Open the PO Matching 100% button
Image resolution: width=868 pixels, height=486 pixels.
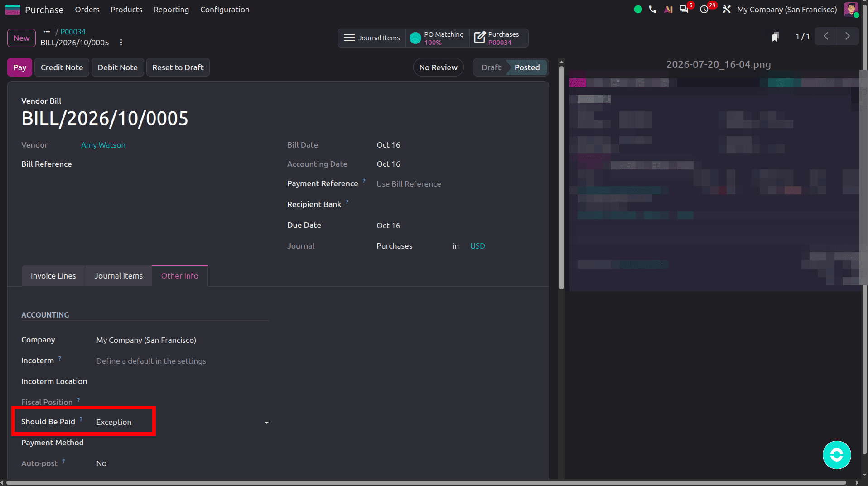tap(438, 38)
